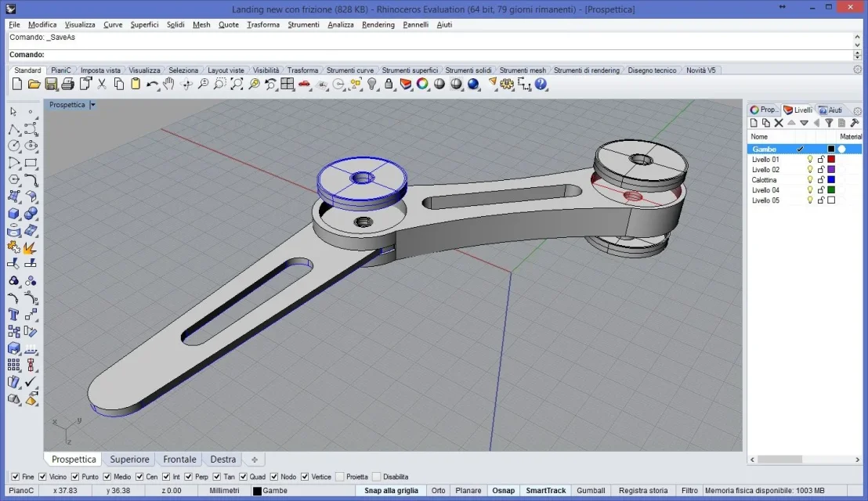Toggle the Perp osnap checkbox
The image size is (868, 501).
point(189,477)
